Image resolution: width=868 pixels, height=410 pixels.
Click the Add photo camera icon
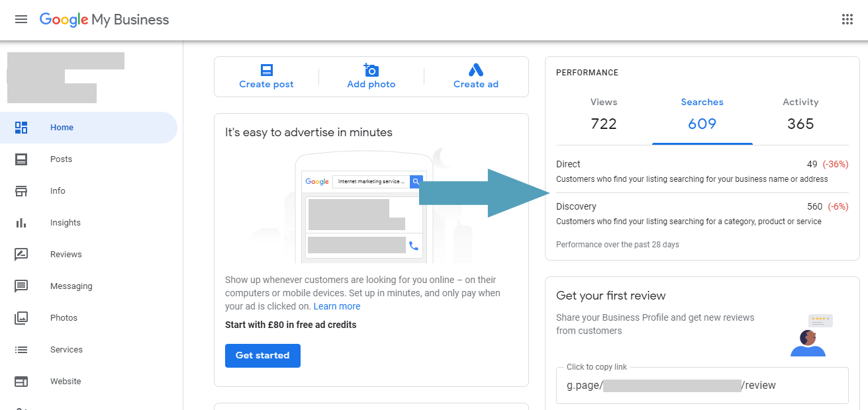(371, 70)
